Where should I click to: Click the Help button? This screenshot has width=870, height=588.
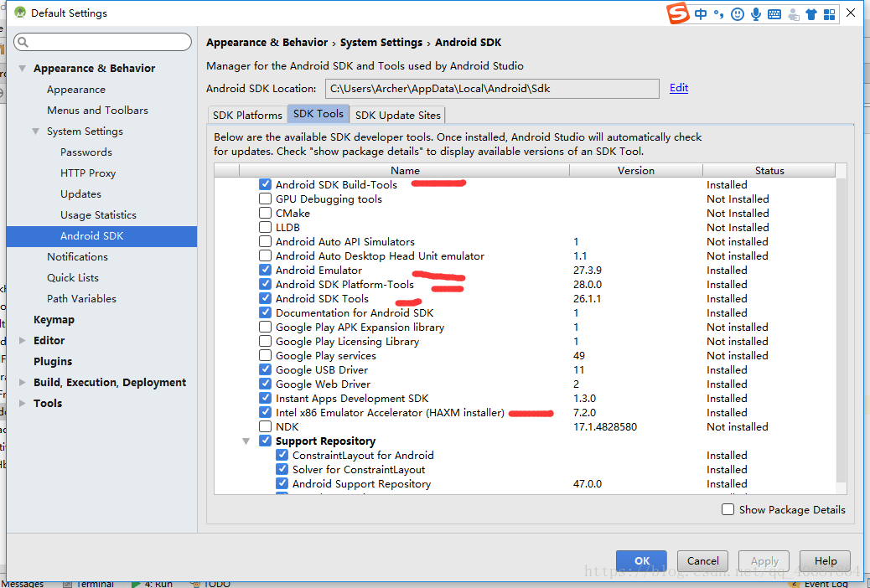coord(825,561)
